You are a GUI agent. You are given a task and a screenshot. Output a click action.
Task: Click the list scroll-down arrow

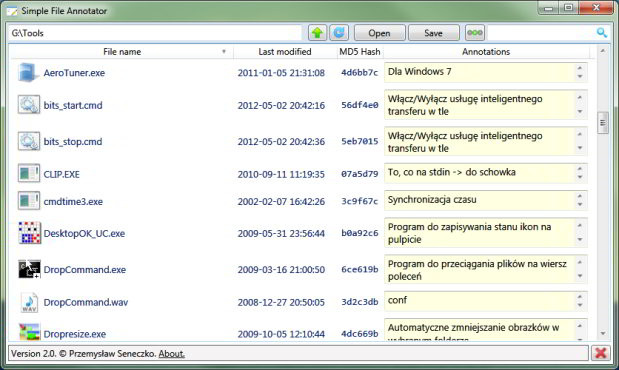coord(603,334)
